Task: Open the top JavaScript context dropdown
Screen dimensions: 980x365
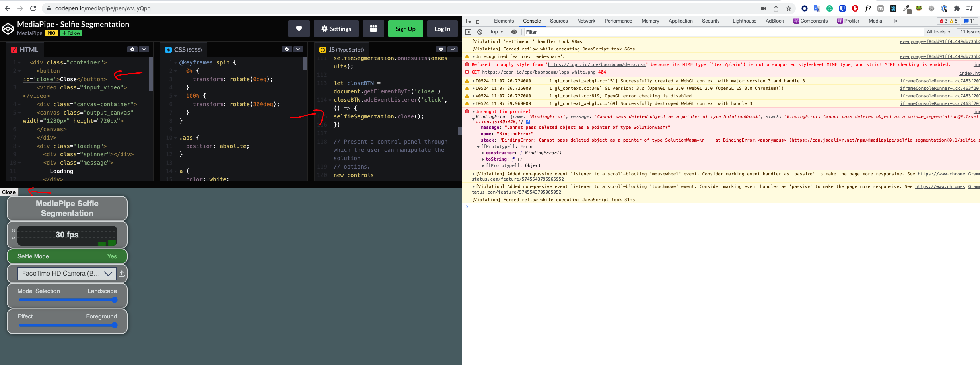Action: tap(497, 32)
